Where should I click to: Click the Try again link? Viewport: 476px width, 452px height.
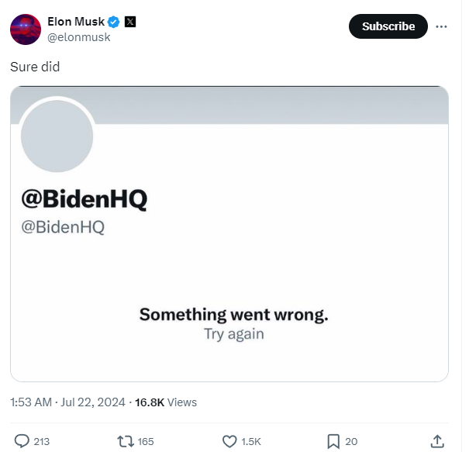[x=234, y=334]
